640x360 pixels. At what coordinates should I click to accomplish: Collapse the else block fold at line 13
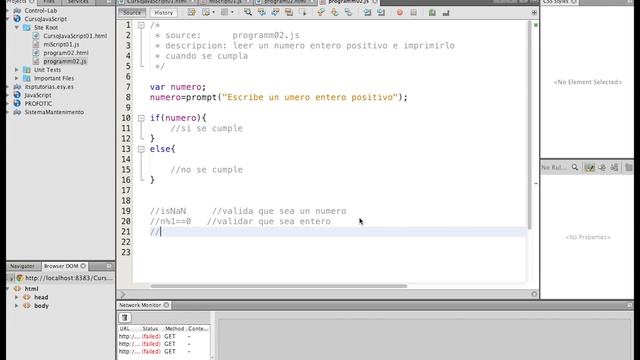[x=141, y=149]
